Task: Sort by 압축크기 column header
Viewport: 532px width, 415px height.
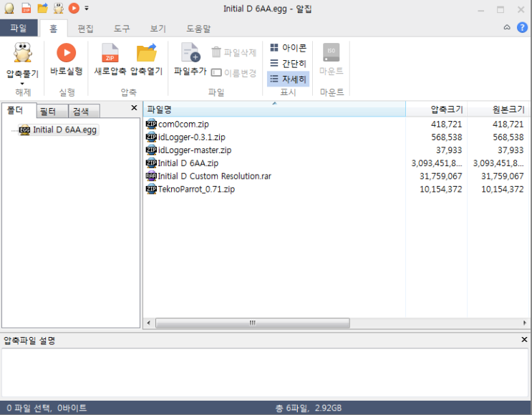Action: [436, 109]
